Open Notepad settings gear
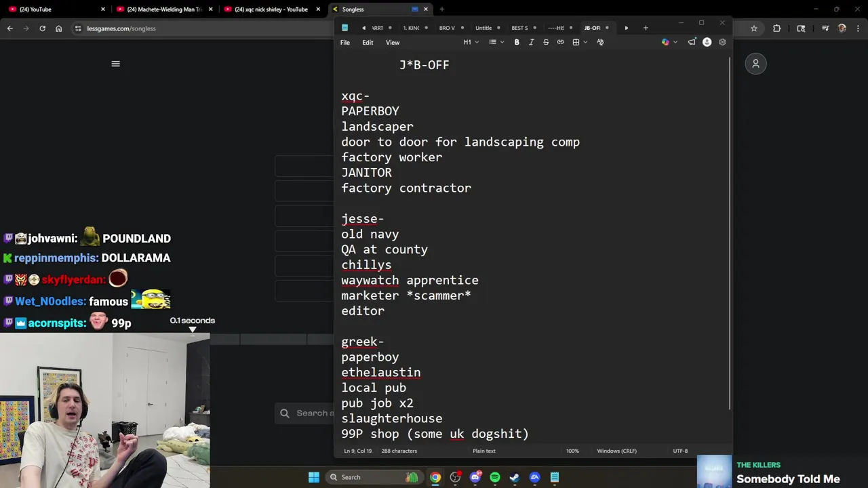 (722, 42)
